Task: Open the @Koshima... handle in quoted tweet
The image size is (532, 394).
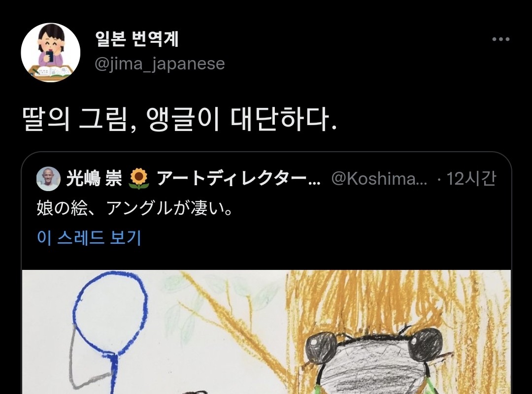Action: pos(379,178)
